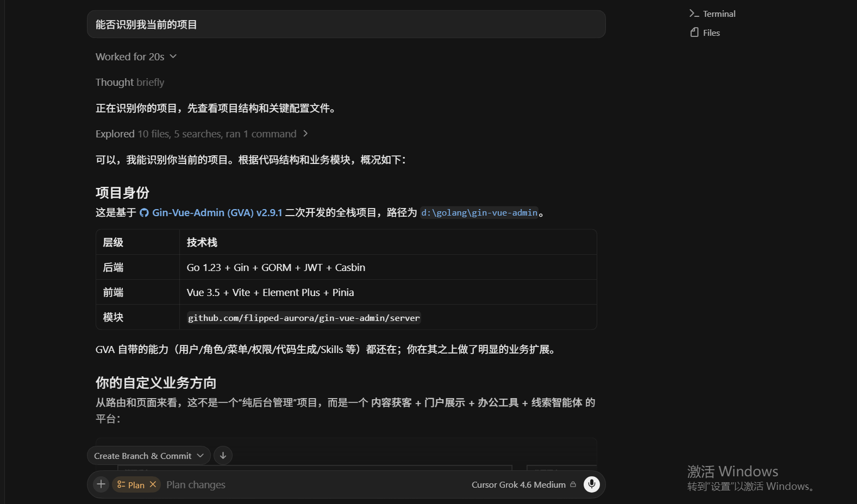Click the lock icon next to model name
857x504 pixels.
[x=573, y=484]
